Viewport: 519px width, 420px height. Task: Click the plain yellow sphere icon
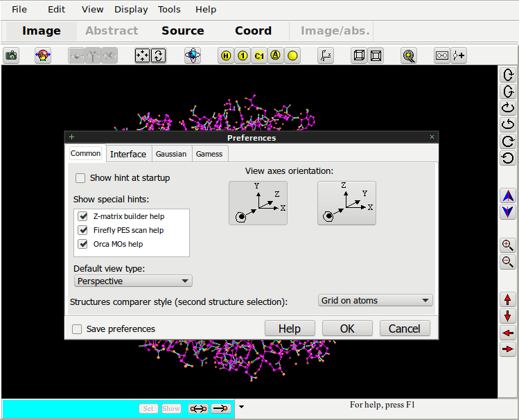click(x=292, y=55)
